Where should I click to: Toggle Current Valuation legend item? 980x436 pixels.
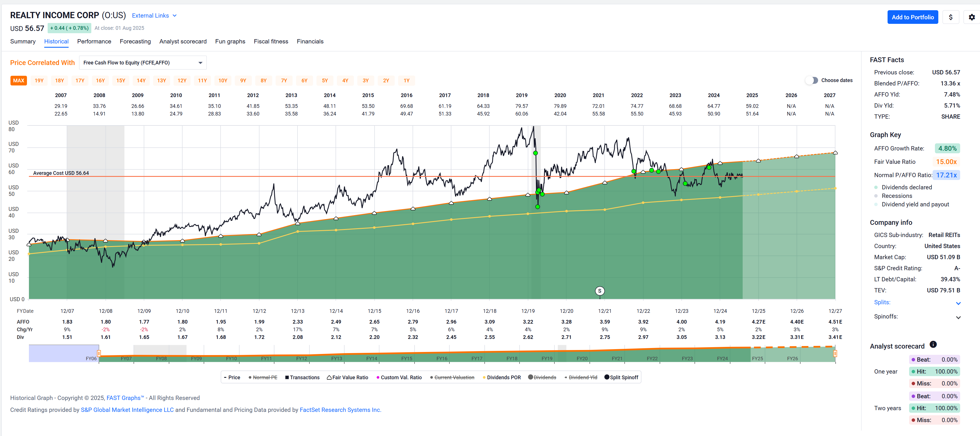(x=452, y=377)
